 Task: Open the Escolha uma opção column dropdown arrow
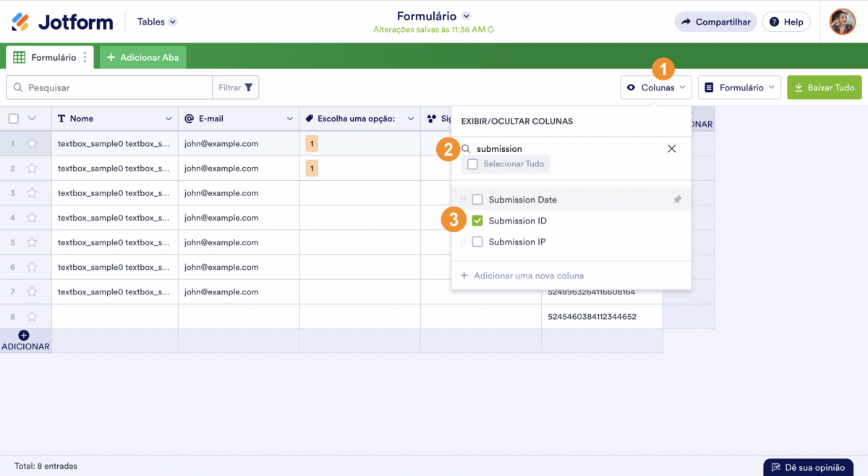[410, 119]
